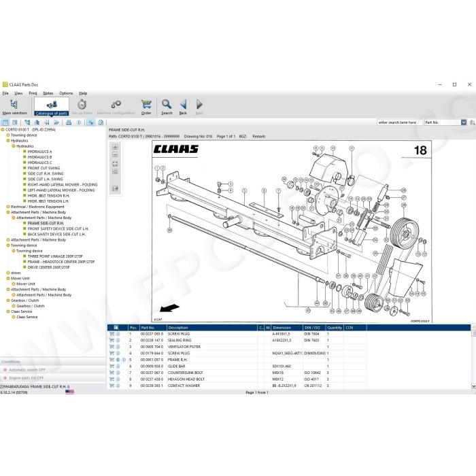Select the Catalogue of parts button
Viewport: 476px width, 476px height.
coord(52,107)
